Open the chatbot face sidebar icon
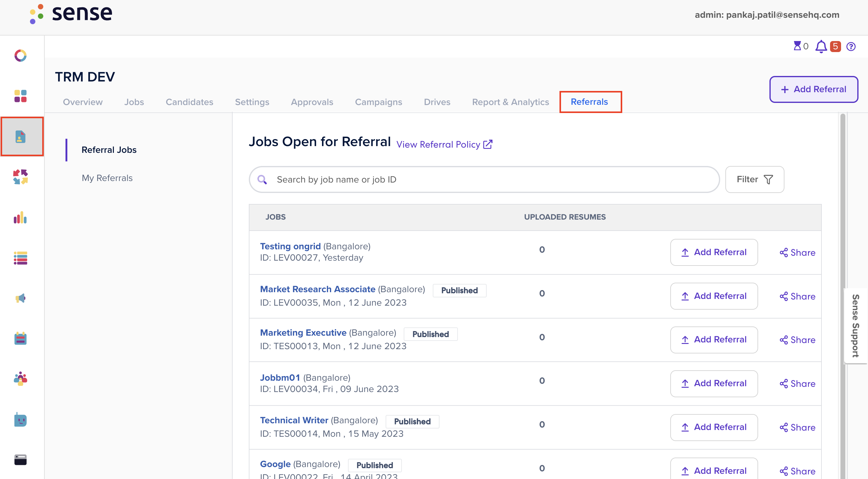 coord(20,419)
